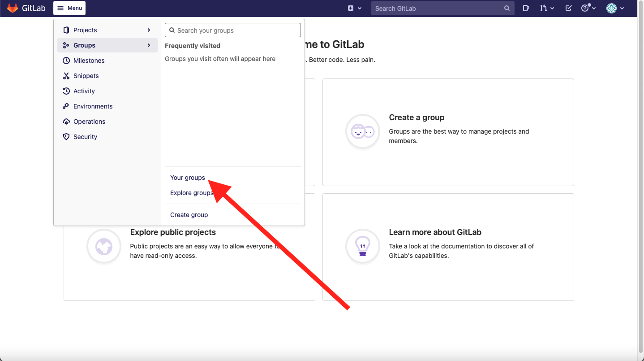
Task: Click inside the Search GitLab field
Action: 442,8
